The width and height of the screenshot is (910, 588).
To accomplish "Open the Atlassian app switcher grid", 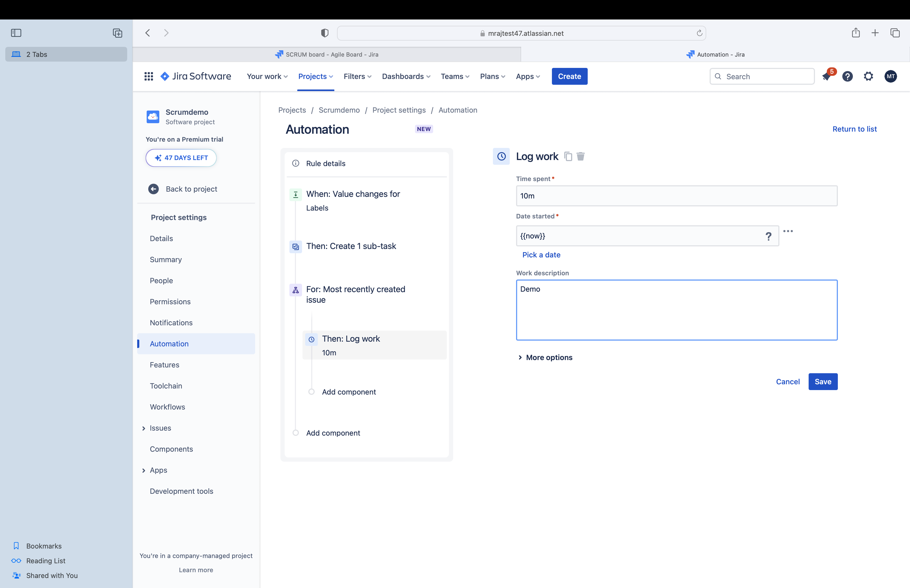I will click(148, 76).
